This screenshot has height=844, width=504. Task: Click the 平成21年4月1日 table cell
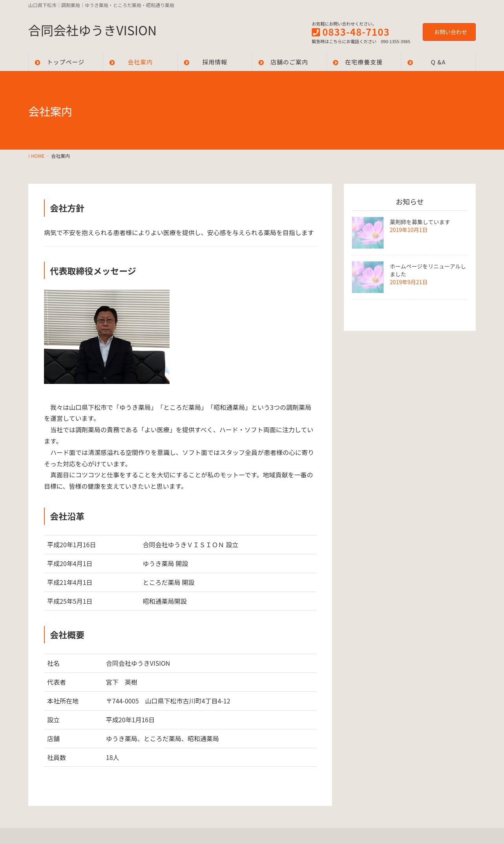(92, 583)
